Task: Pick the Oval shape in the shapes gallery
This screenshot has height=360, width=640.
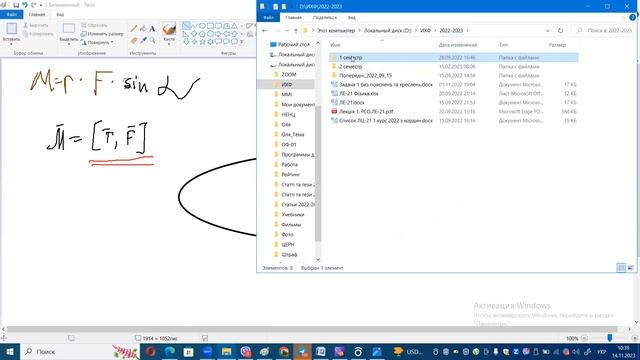Action: [x=202, y=26]
